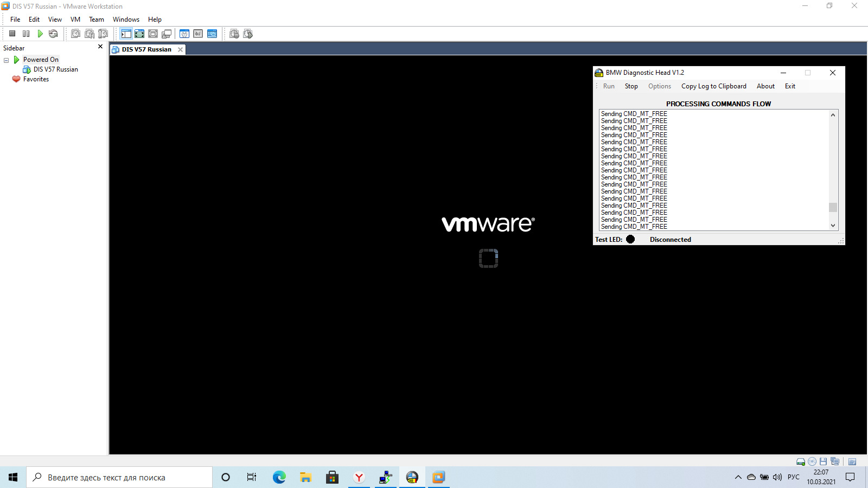The height and width of the screenshot is (488, 868).
Task: Toggle the sidebar view icon in toolbar
Action: (x=126, y=34)
